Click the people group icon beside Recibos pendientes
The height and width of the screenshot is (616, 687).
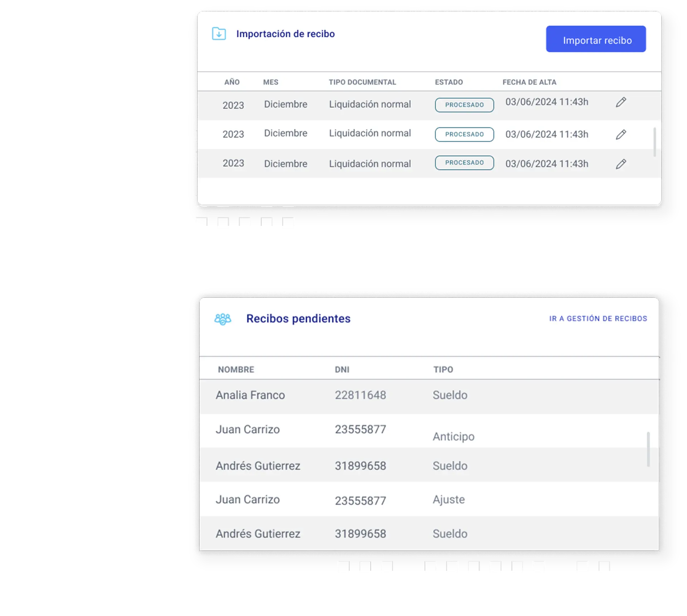pos(223,319)
